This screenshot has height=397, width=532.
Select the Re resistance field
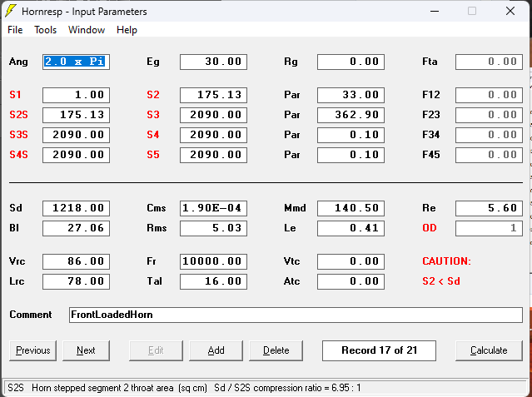coord(489,208)
